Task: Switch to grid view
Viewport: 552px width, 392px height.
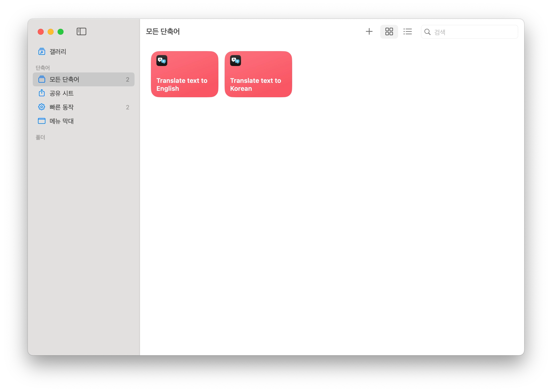Action: pyautogui.click(x=389, y=32)
